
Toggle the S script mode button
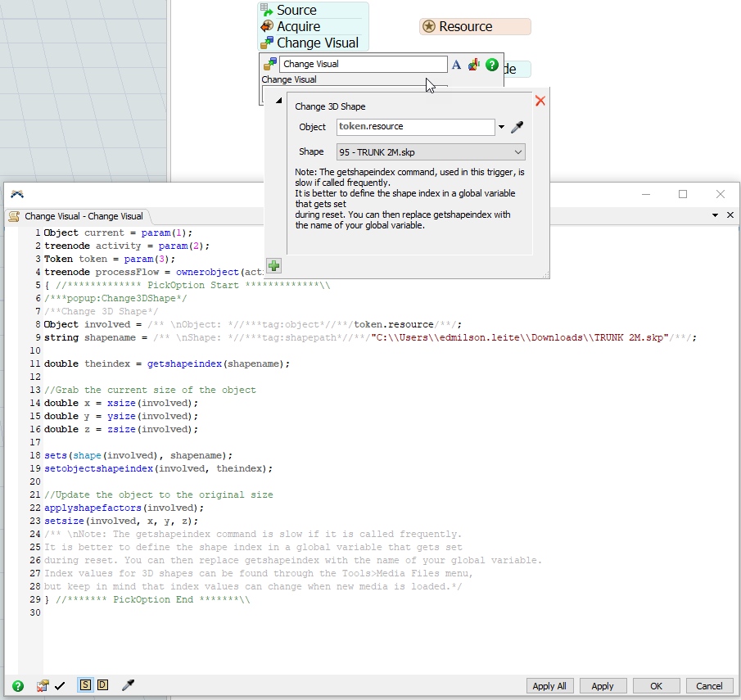pyautogui.click(x=85, y=685)
